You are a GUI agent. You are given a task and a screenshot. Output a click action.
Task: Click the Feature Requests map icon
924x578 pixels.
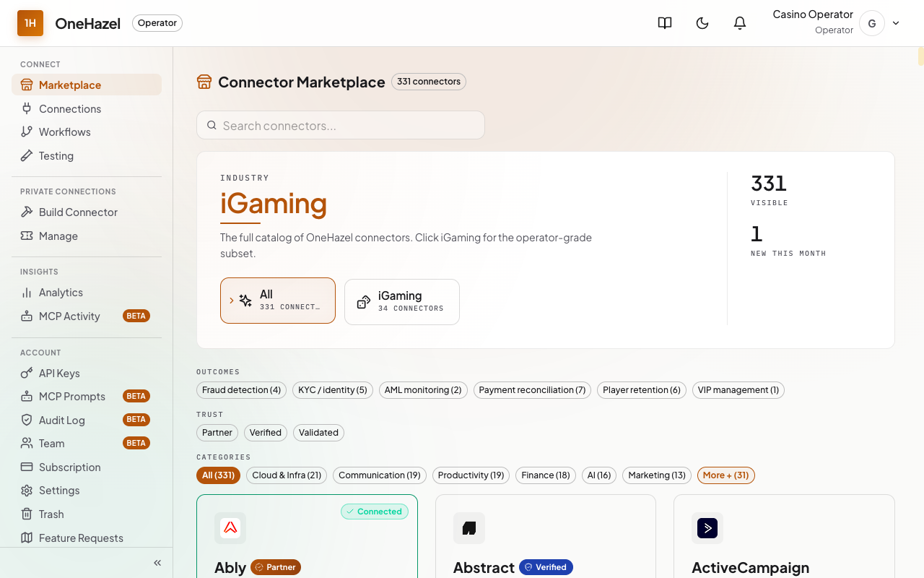tap(27, 538)
